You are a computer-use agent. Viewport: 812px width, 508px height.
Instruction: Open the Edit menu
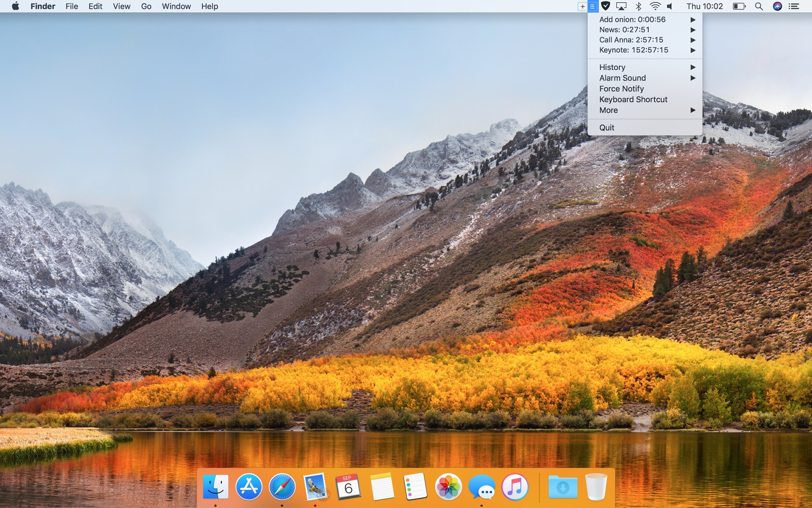[x=95, y=6]
